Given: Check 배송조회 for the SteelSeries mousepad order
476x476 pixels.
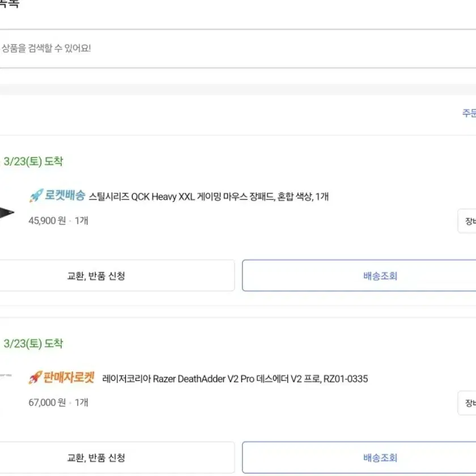Looking at the screenshot, I should point(359,275).
